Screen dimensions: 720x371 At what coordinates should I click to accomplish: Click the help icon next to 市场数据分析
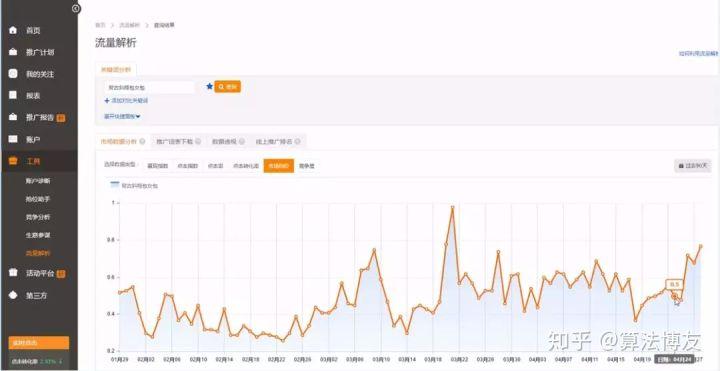[x=142, y=141]
